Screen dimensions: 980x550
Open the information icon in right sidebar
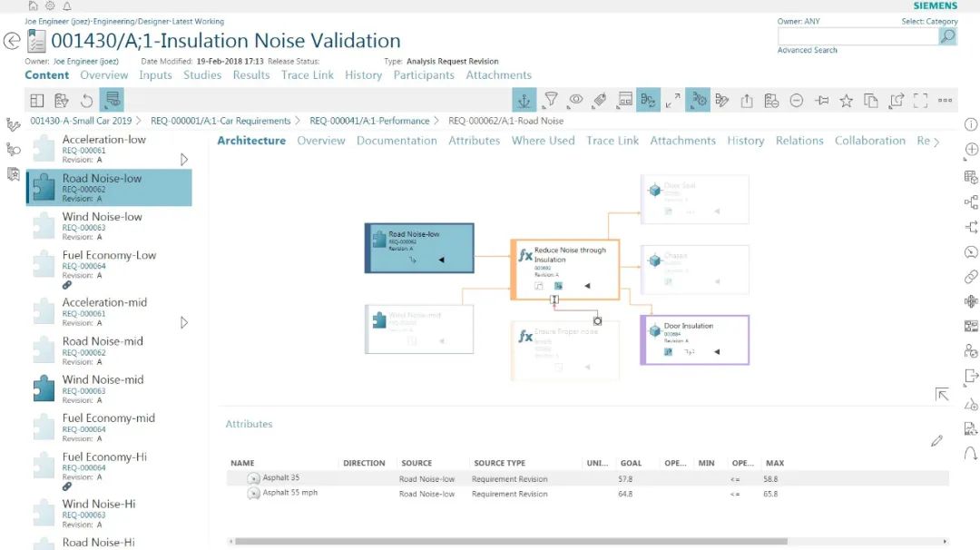[x=970, y=124]
